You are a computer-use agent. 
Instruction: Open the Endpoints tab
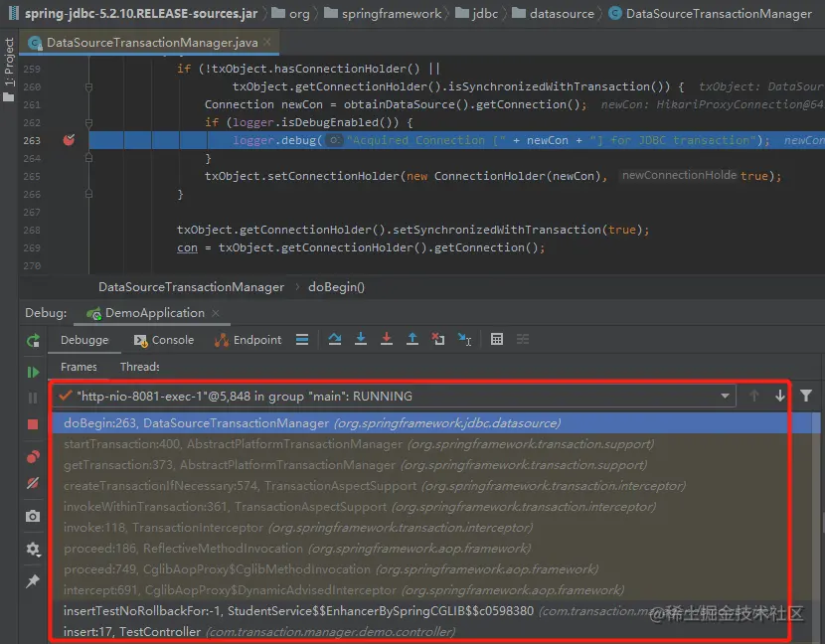247,340
